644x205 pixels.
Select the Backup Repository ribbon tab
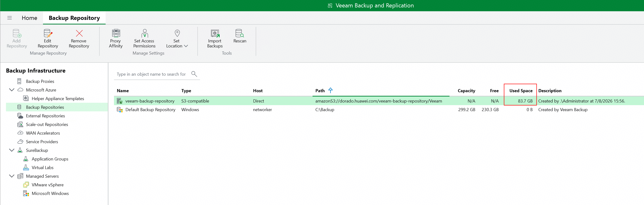pyautogui.click(x=74, y=18)
